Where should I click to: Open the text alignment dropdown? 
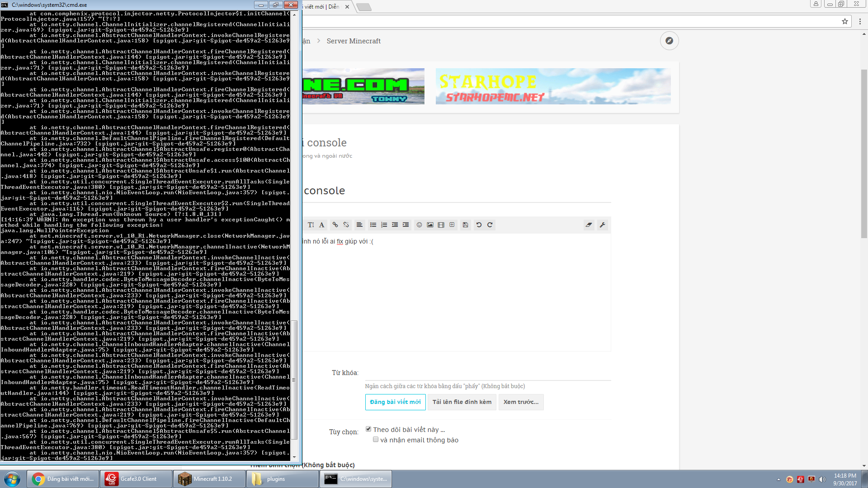coord(359,225)
